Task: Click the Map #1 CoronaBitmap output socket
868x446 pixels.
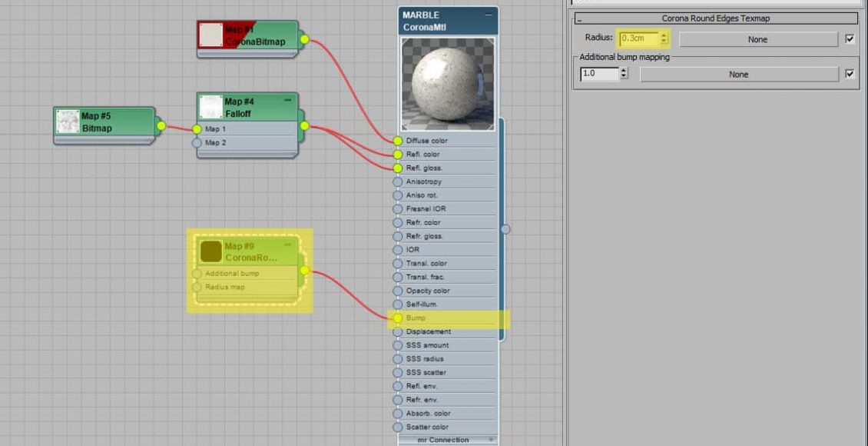Action: [x=304, y=39]
